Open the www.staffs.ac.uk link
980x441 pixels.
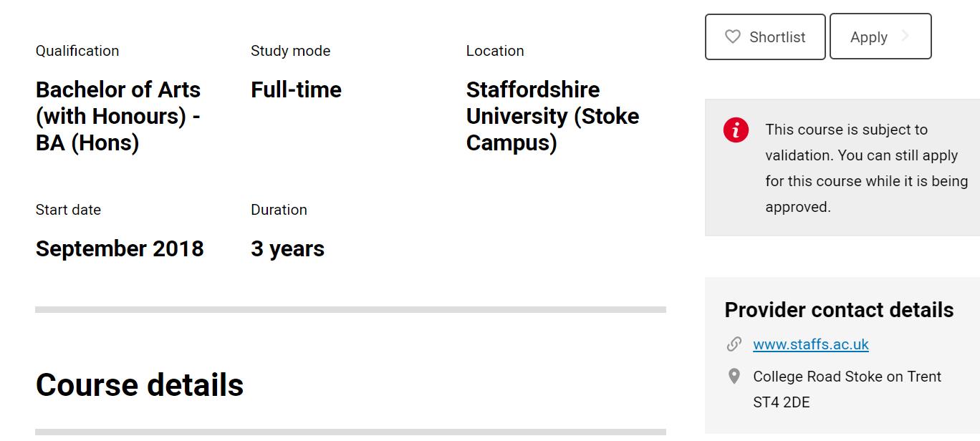tap(810, 344)
